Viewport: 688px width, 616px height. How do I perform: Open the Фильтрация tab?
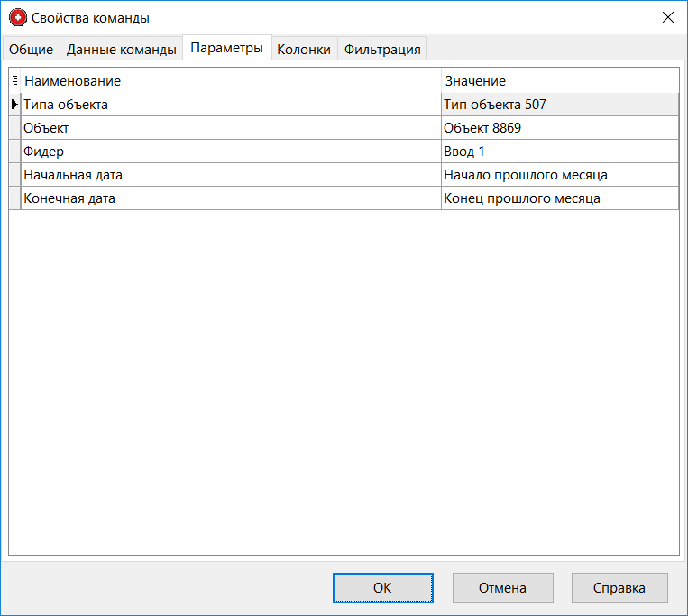click(382, 50)
